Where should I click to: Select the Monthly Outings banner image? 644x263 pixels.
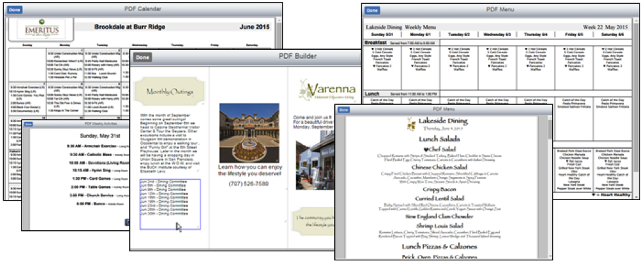click(x=166, y=92)
